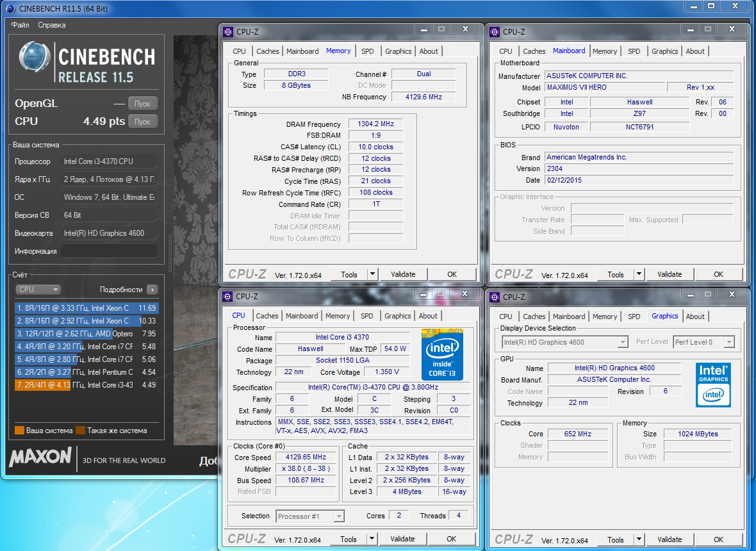Viewport: 756px width, 551px height.
Task: Select ranking row 6 Intel Pentium 4.54
Action: coord(86,372)
